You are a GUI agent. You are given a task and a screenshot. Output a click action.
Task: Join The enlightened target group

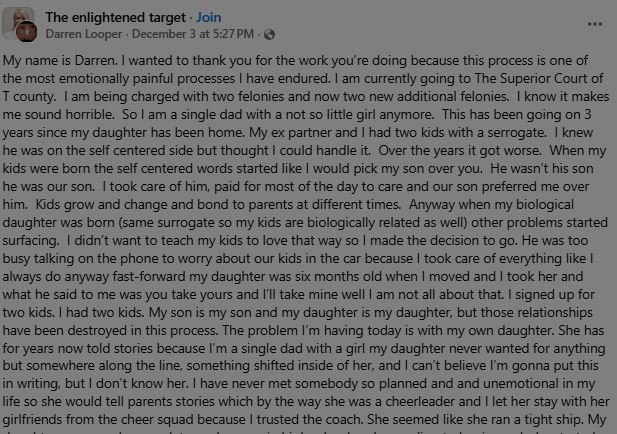[208, 17]
